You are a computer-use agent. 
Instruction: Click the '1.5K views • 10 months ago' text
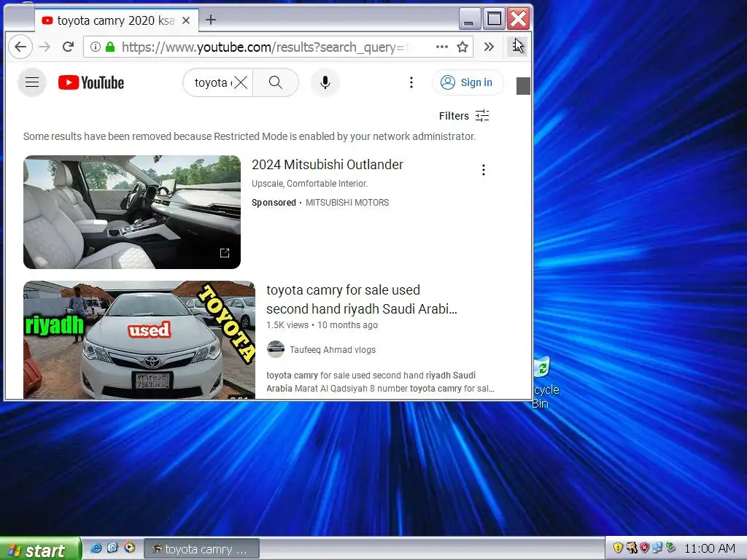click(322, 324)
